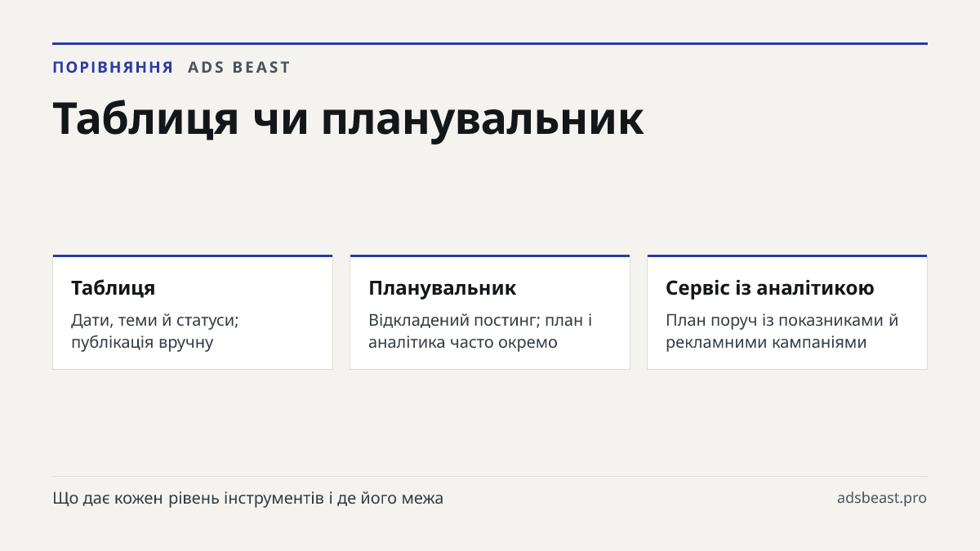The height and width of the screenshot is (551, 980).
Task: Click the 'ADS BEAST' brand text
Action: click(x=239, y=68)
